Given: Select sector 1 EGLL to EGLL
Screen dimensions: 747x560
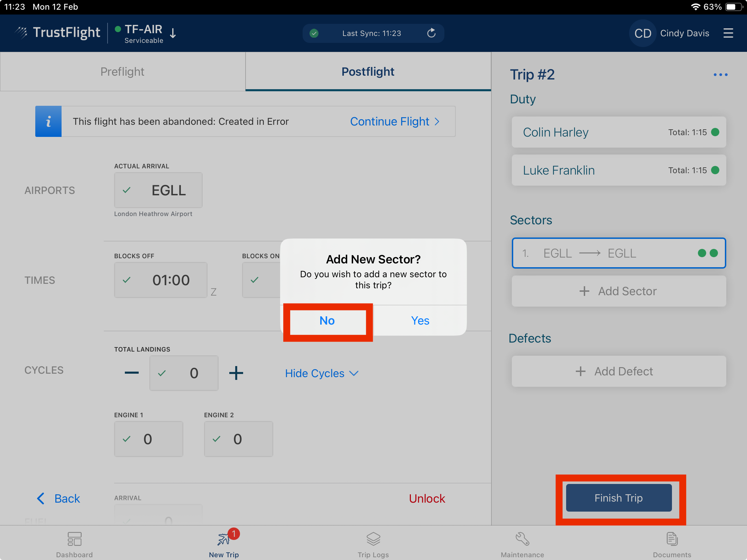Looking at the screenshot, I should click(x=619, y=253).
